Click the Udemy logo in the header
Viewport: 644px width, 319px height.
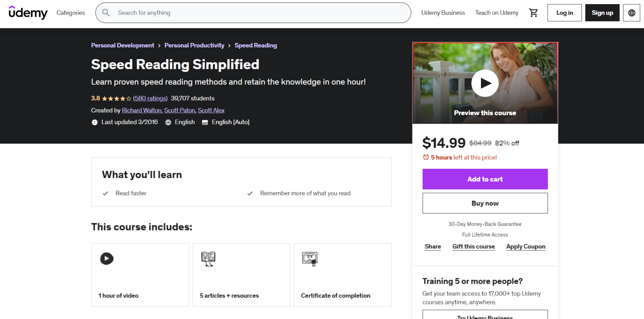tap(28, 13)
